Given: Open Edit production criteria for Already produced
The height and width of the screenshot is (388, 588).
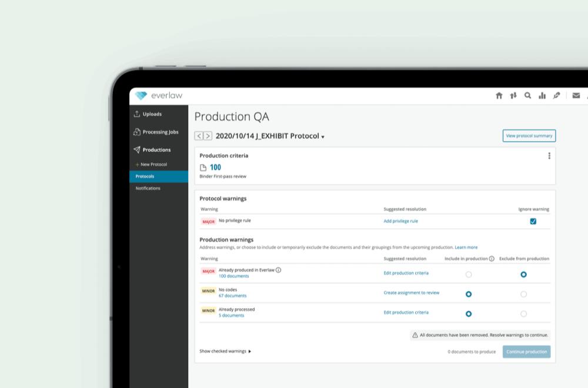Looking at the screenshot, I should (406, 273).
